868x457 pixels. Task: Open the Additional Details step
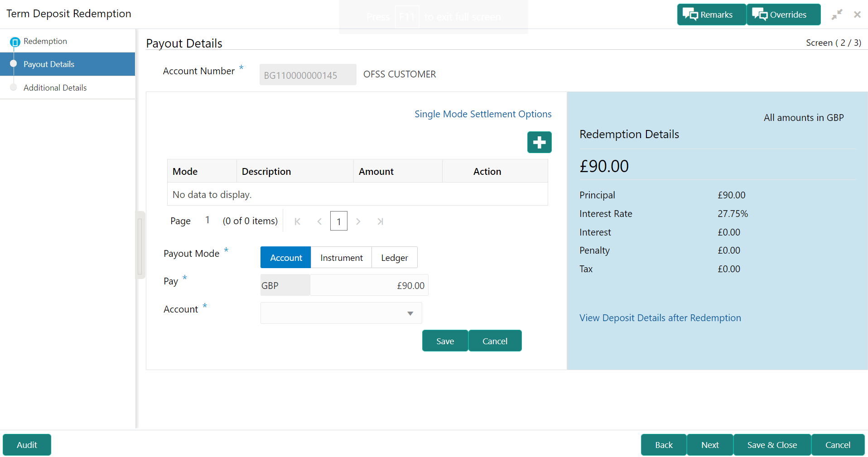[x=55, y=88]
